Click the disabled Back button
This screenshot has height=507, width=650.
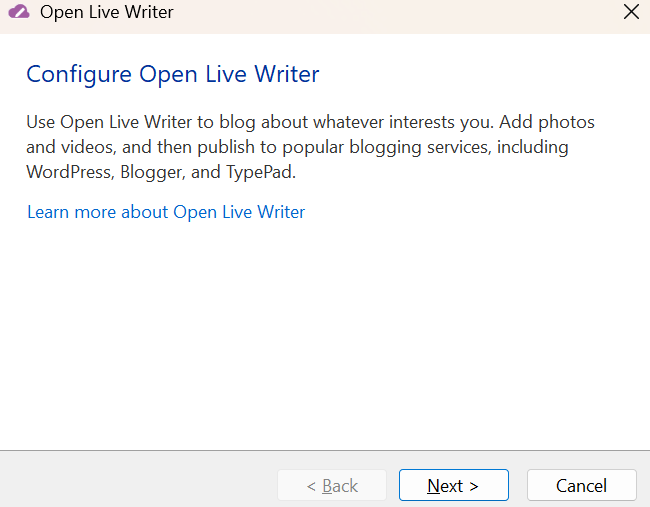pos(332,486)
